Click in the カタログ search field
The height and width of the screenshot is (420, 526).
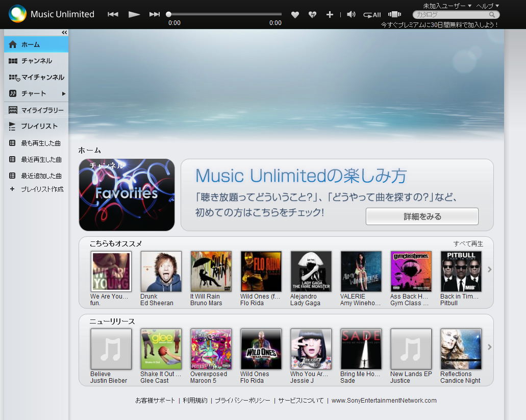click(451, 15)
